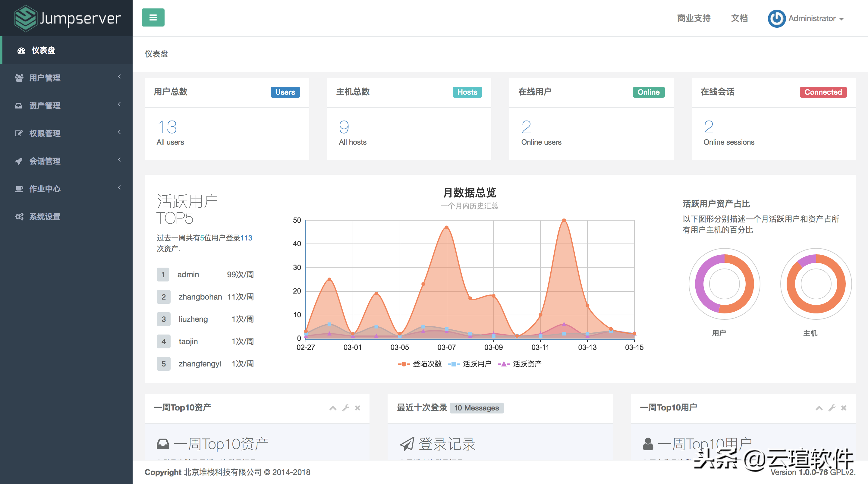868x484 pixels.
Task: Collapse the 一周Top10资产 panel with chevron
Action: pyautogui.click(x=332, y=408)
